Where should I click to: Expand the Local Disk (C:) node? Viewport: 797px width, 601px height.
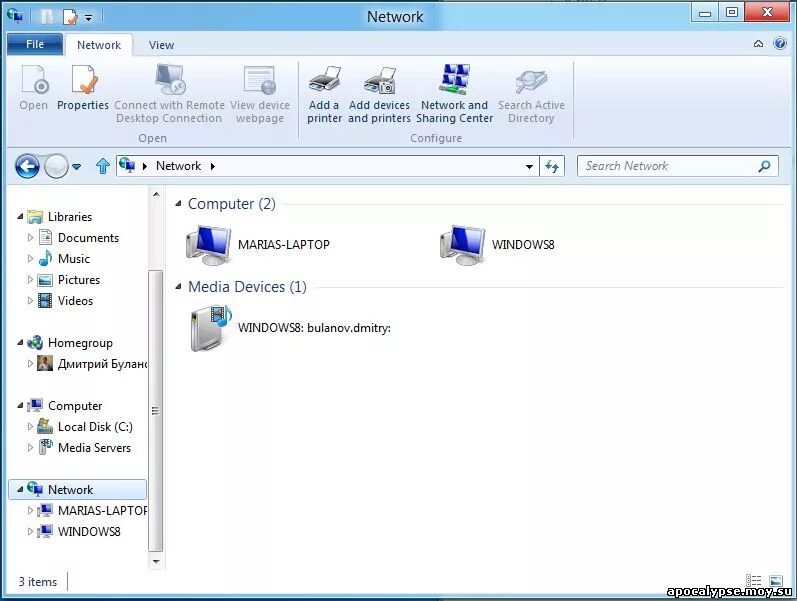pos(30,427)
